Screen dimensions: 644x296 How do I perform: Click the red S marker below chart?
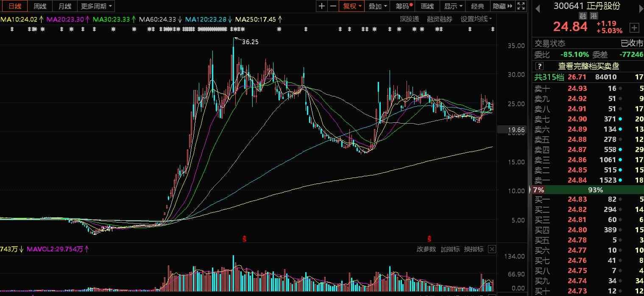[x=244, y=239]
